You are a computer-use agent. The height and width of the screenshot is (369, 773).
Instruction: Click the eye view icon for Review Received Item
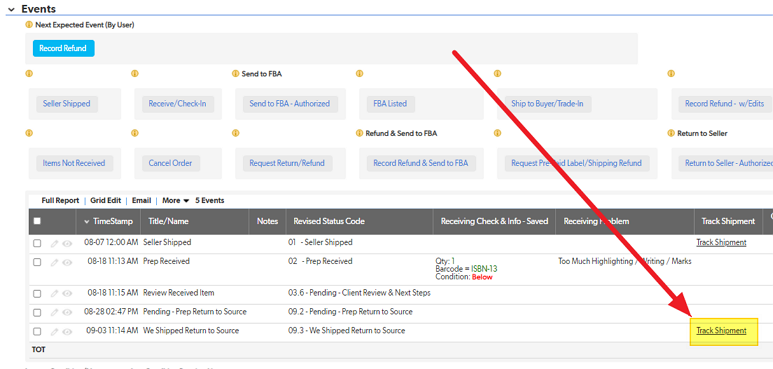click(x=67, y=294)
